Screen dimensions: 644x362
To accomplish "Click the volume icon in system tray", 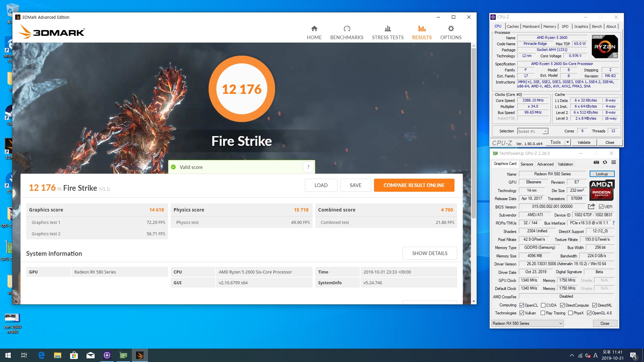I will (x=588, y=356).
